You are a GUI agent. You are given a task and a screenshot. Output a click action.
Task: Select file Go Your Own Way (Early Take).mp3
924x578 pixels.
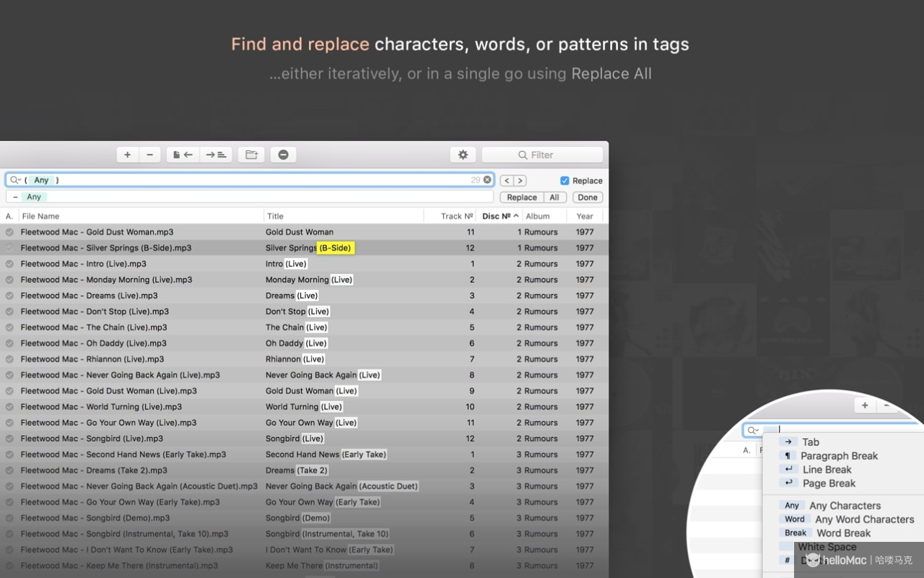pos(121,502)
